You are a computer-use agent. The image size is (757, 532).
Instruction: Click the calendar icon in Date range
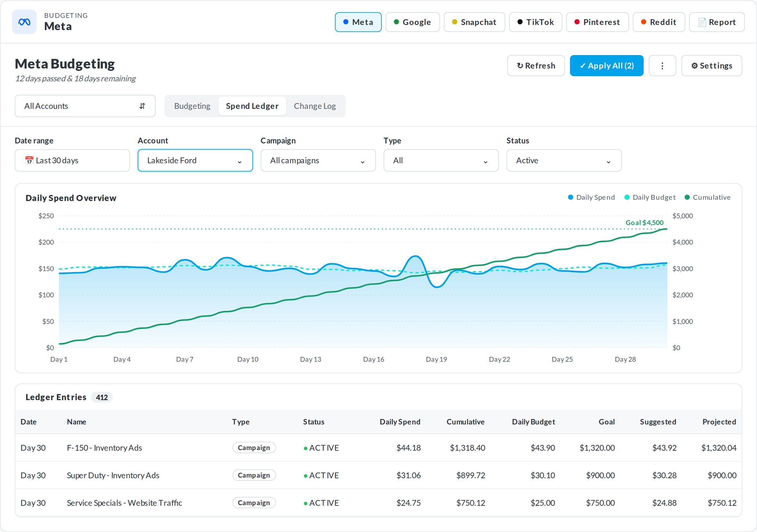pos(29,160)
